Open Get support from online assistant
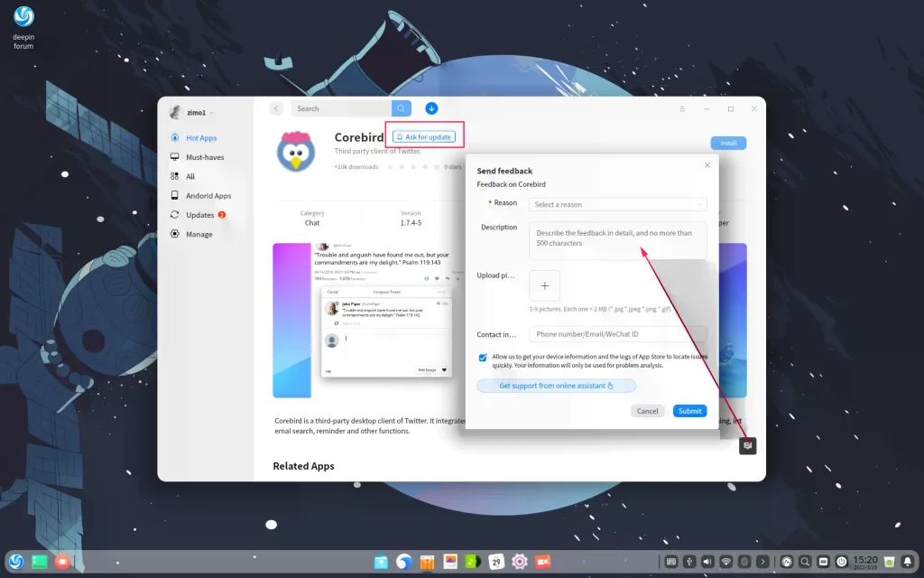This screenshot has height=578, width=924. pyautogui.click(x=556, y=385)
